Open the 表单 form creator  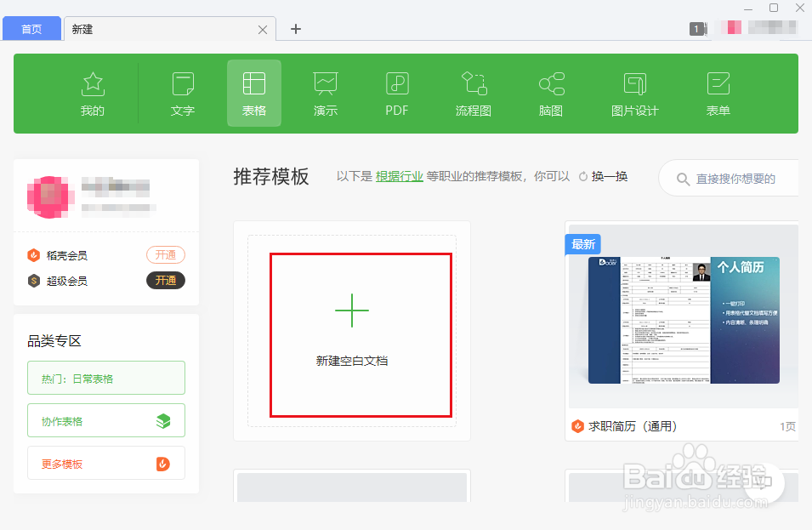coord(718,94)
